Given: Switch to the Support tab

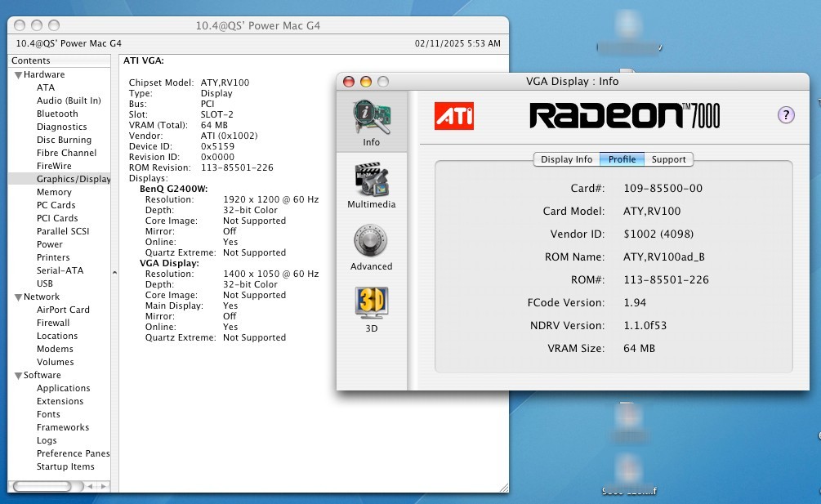Looking at the screenshot, I should tap(668, 159).
